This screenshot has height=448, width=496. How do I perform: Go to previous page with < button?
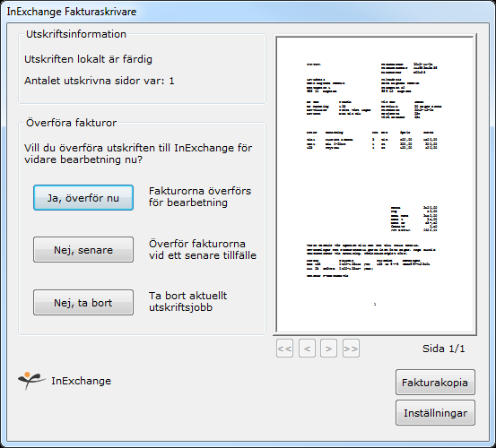307,349
